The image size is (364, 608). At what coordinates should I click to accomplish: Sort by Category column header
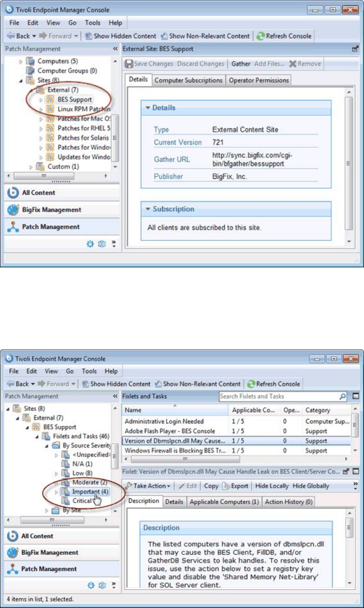(x=326, y=410)
